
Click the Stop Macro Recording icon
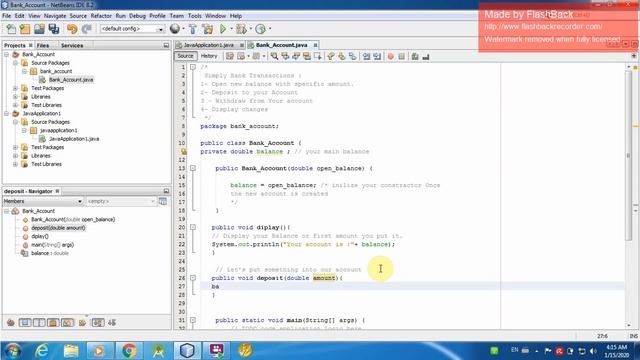pos(402,56)
